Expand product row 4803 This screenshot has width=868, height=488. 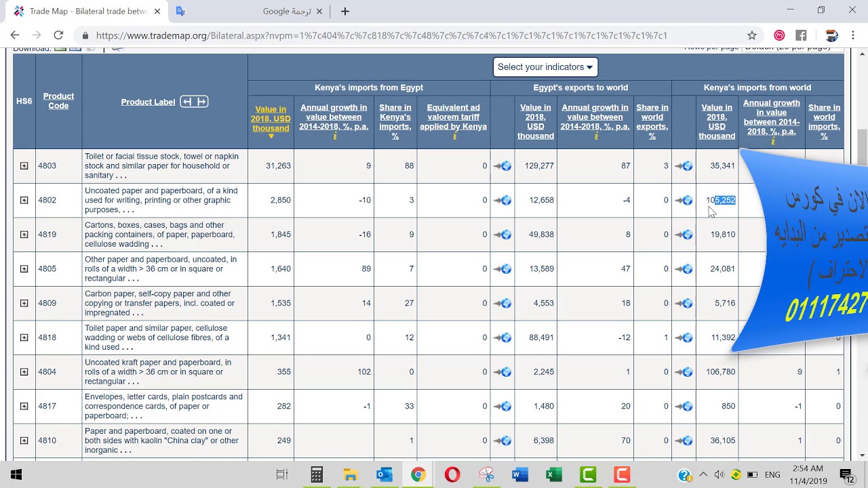coord(24,166)
